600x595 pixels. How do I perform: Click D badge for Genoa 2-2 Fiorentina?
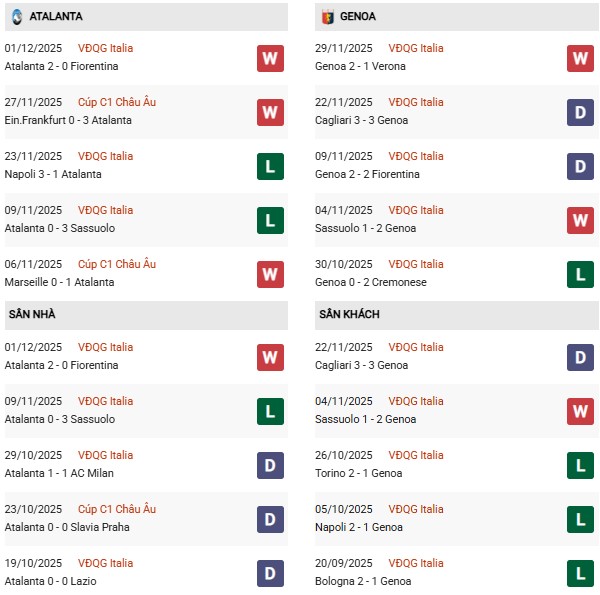pyautogui.click(x=580, y=166)
